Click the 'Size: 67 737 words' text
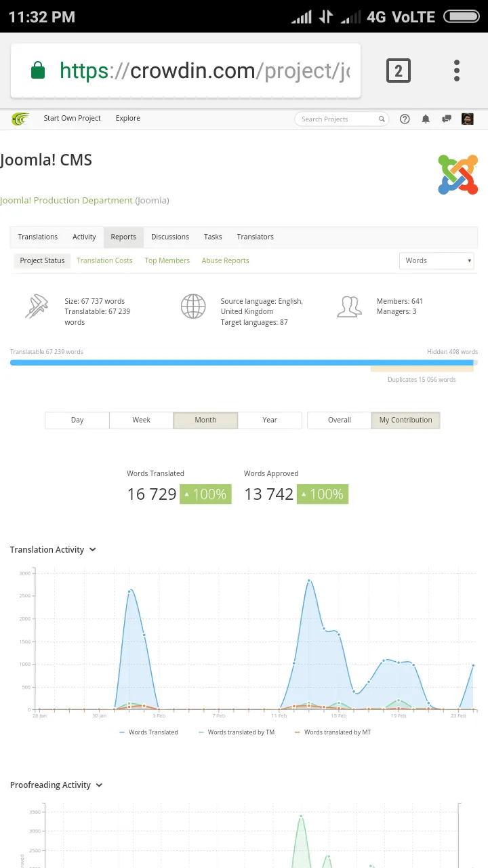This screenshot has height=868, width=488. (x=95, y=301)
